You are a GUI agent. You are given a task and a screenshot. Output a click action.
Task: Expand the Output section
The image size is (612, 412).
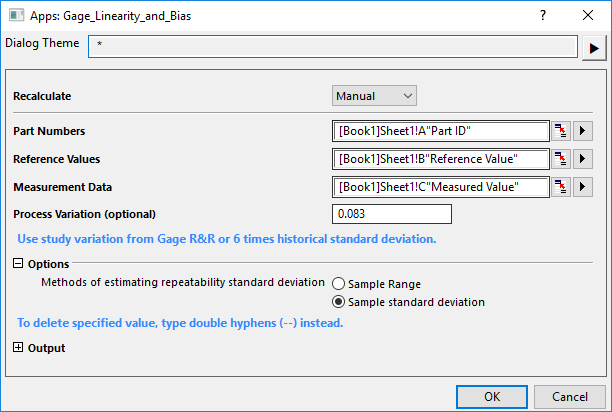pyautogui.click(x=18, y=348)
